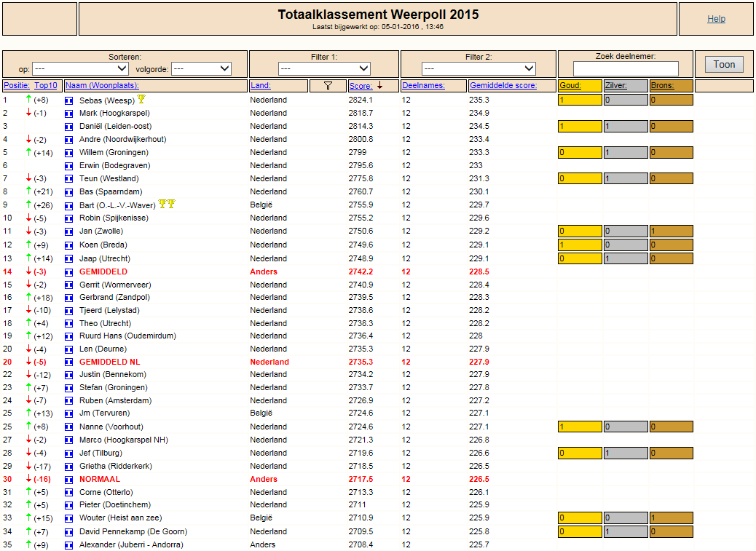Click the Top10 header link
The image size is (756, 551).
pyautogui.click(x=46, y=86)
